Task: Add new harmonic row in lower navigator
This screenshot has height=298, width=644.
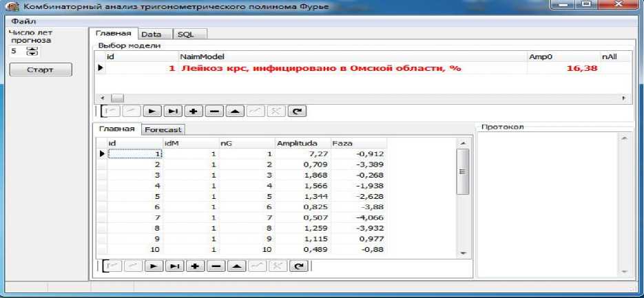Action: click(x=194, y=266)
